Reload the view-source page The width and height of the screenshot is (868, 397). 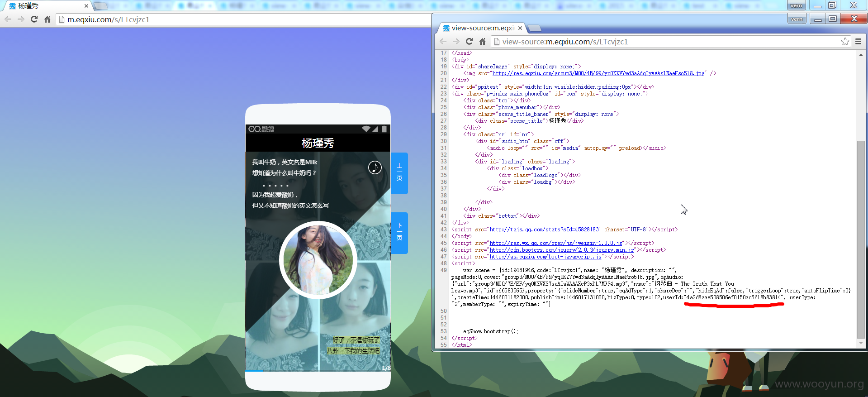pos(469,42)
